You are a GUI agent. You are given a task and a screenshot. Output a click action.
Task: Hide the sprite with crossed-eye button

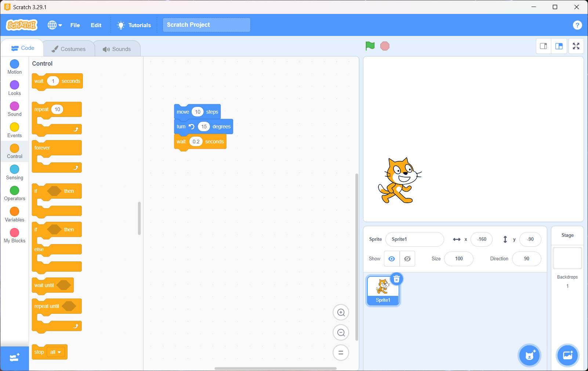[407, 259]
